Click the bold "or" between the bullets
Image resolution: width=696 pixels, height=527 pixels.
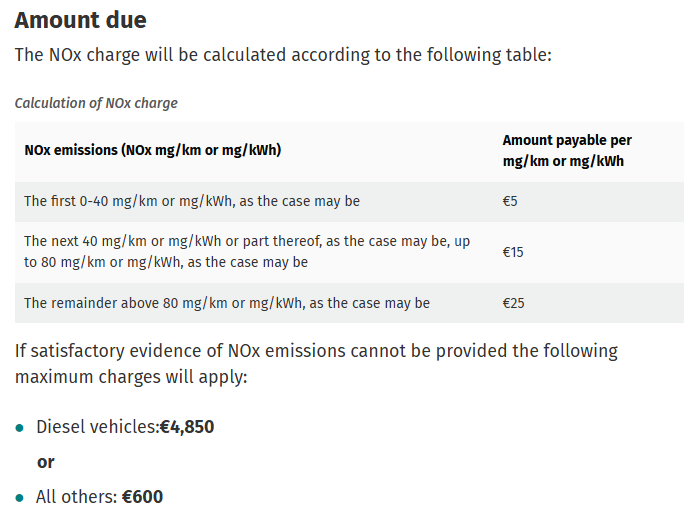coord(45,462)
